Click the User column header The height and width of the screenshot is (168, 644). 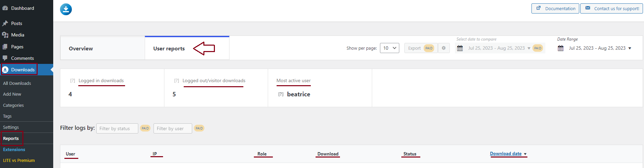(x=71, y=154)
